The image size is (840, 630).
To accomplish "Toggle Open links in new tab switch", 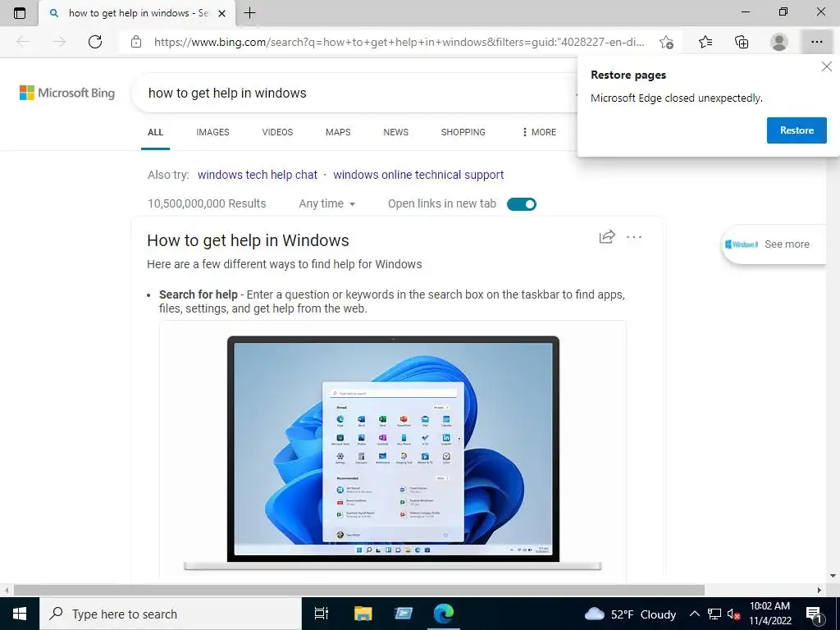I will (x=521, y=204).
